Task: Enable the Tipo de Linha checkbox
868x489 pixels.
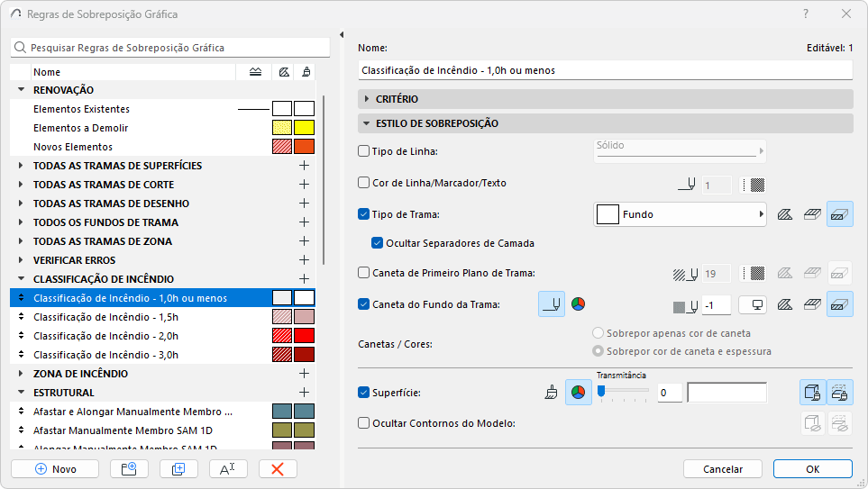Action: tap(364, 151)
